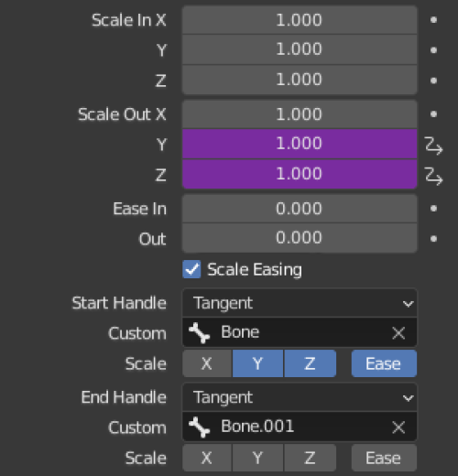Click the animate dot next to Ease Out
Image resolution: width=458 pixels, height=476 pixels.
point(433,239)
